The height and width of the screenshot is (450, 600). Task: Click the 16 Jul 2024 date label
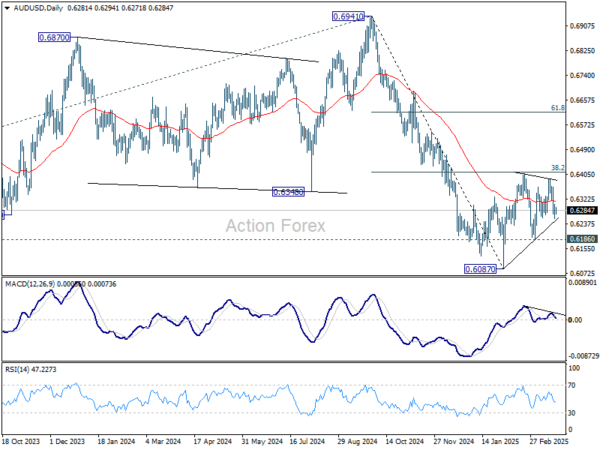[308, 442]
